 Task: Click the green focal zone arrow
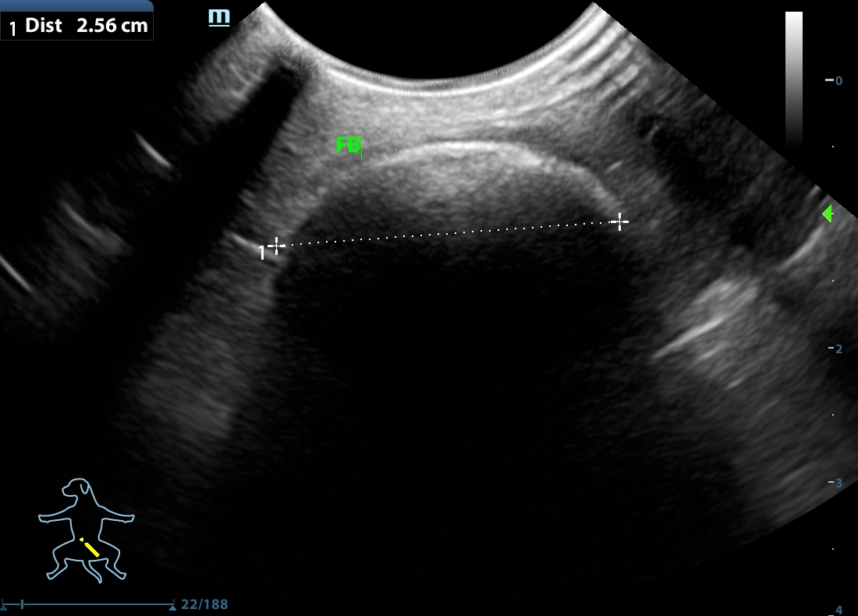tap(827, 213)
